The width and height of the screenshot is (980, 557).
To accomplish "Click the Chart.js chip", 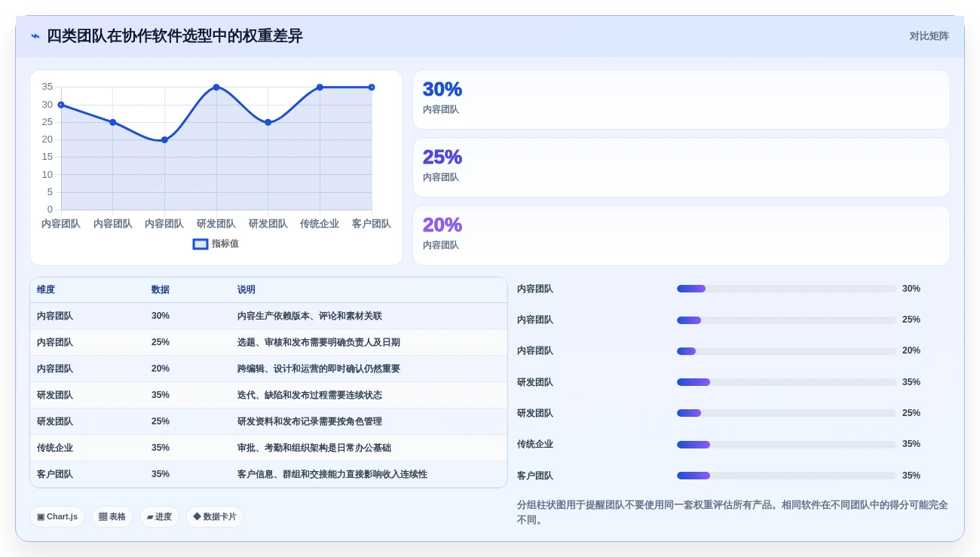I will (x=57, y=517).
